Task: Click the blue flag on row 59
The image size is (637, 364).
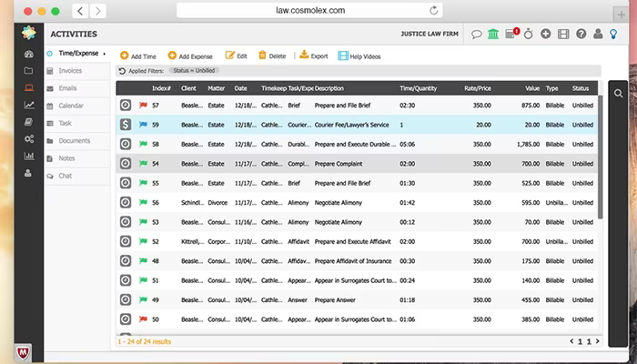Action: (143, 125)
